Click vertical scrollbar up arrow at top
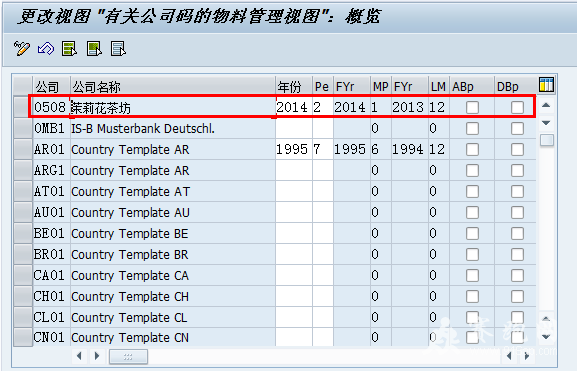The height and width of the screenshot is (371, 577). (x=546, y=106)
